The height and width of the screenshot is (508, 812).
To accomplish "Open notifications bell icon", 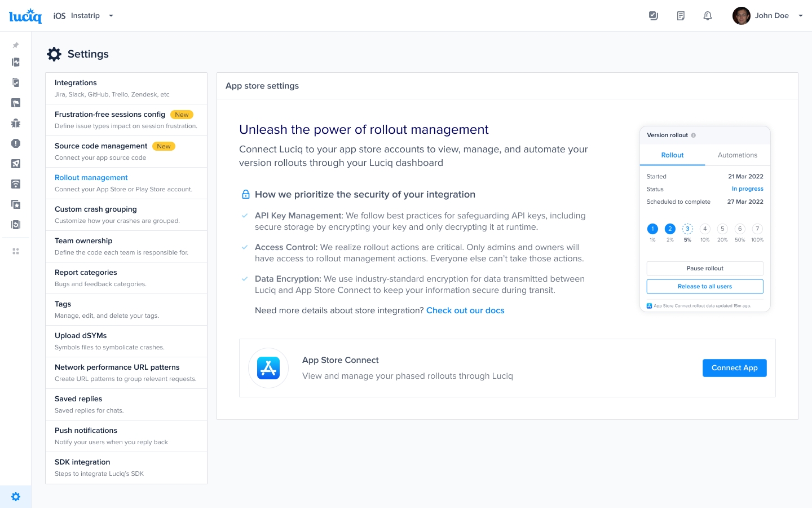I will 708,16.
